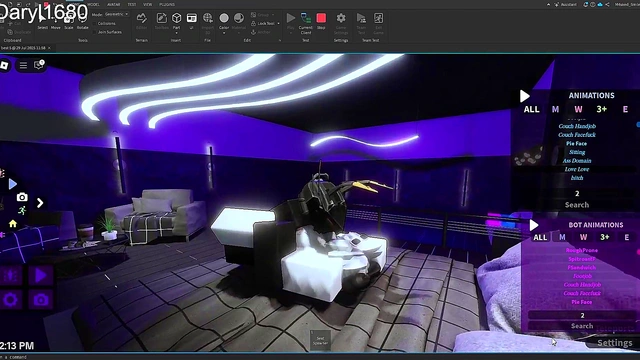Open the TEST ribbon tab
This screenshot has height=360, width=640.
coord(131,4)
